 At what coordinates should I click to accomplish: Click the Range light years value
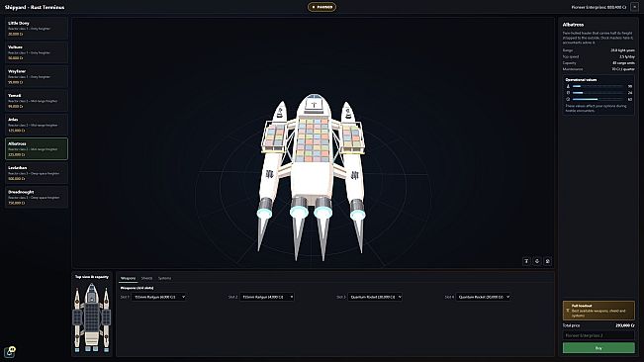pos(622,50)
